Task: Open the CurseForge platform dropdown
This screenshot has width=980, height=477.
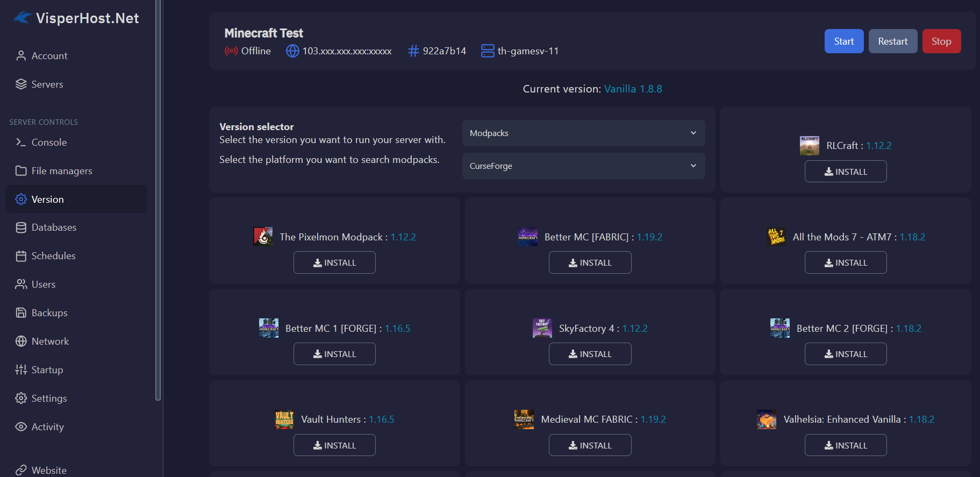Action: (x=583, y=166)
